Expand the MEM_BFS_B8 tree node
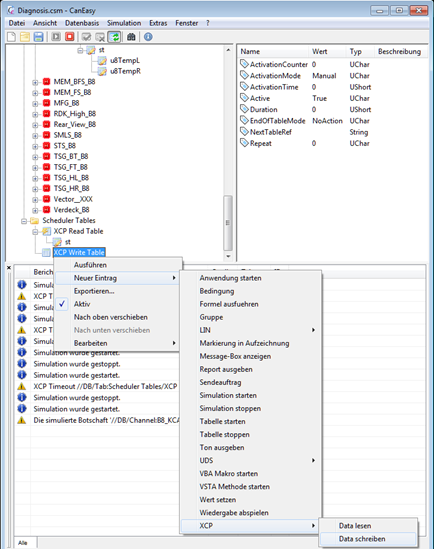Image resolution: width=434 pixels, height=549 pixels. (35, 82)
